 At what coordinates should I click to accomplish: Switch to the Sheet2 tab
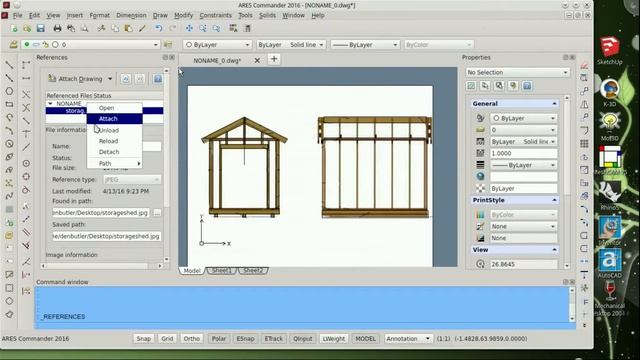pos(253,271)
